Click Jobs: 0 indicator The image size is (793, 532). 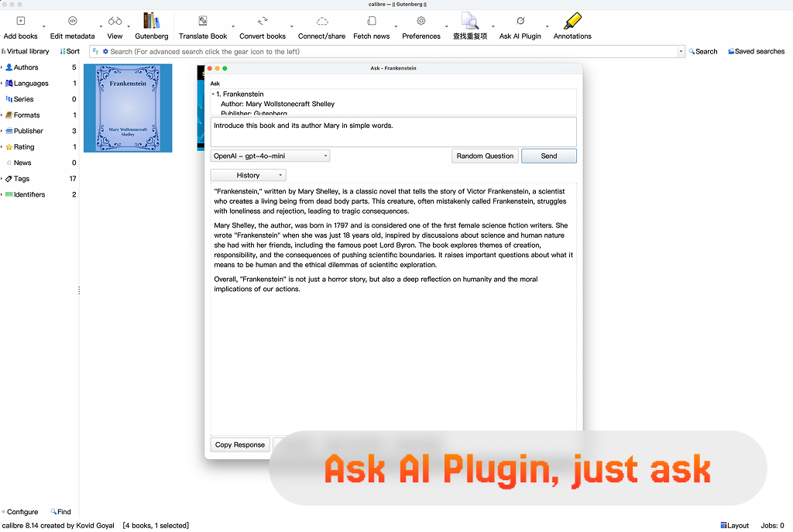click(x=772, y=526)
